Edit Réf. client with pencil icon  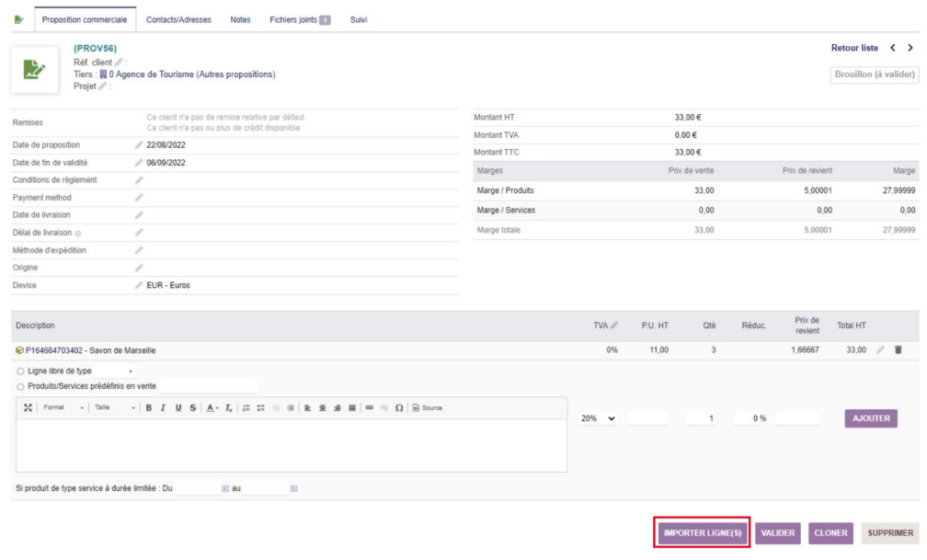[x=119, y=63]
